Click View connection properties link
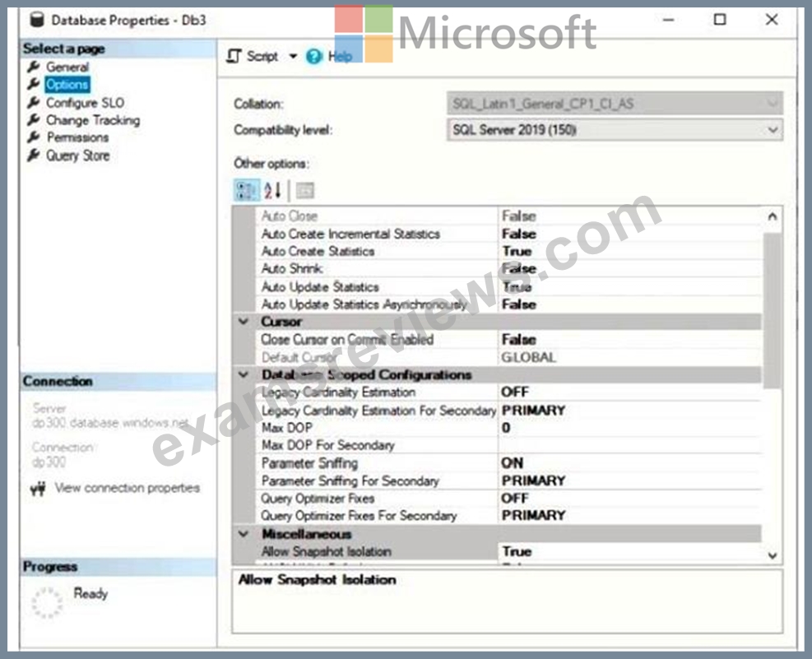Viewport: 812px width, 659px height. [x=128, y=488]
